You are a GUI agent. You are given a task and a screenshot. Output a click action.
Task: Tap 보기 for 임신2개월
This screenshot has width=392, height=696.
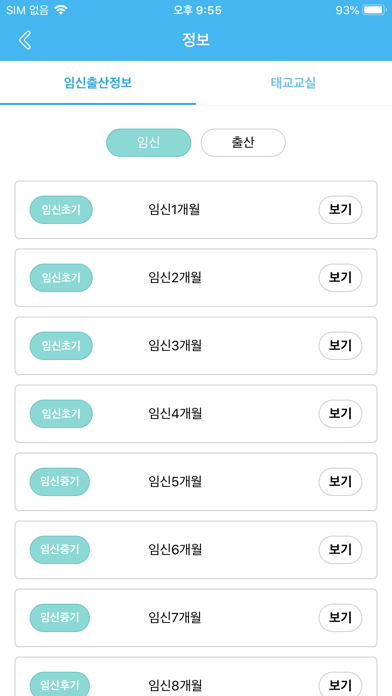(341, 277)
